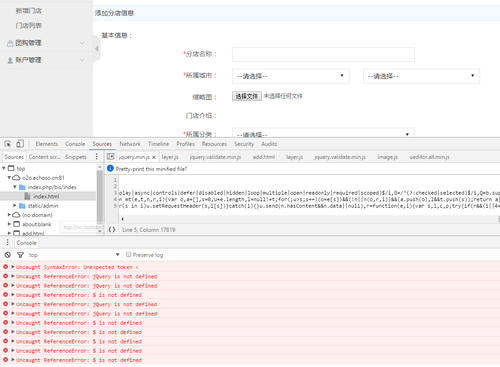Switch to the Console panel tab

[x=75, y=144]
